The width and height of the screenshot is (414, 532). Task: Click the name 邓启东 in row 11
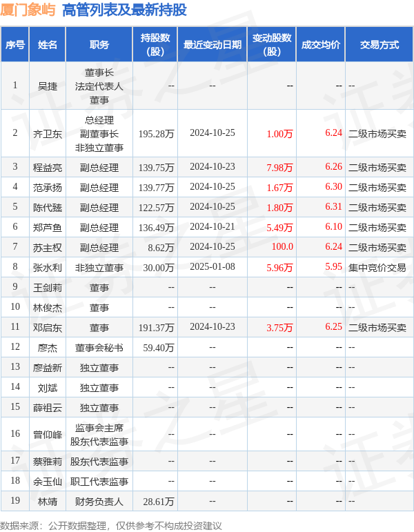click(48, 327)
